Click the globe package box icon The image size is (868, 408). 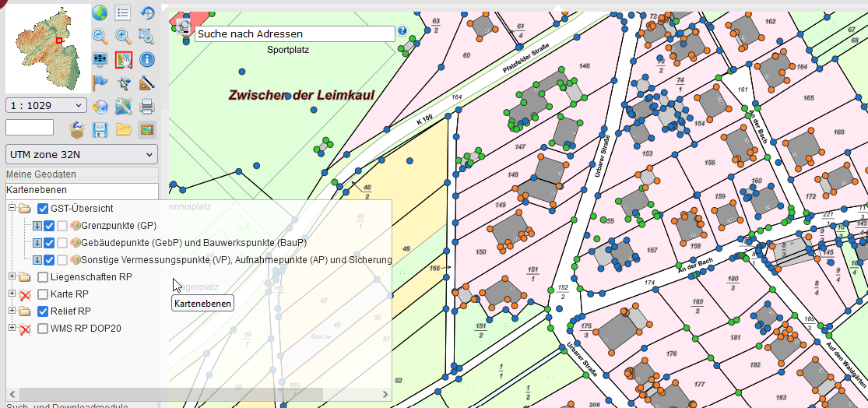pyautogui.click(x=77, y=129)
